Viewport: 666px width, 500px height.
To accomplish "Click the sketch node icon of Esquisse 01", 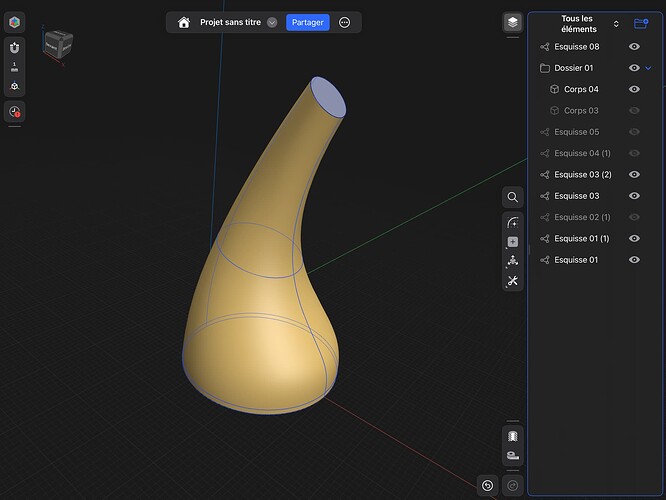I will coord(545,260).
